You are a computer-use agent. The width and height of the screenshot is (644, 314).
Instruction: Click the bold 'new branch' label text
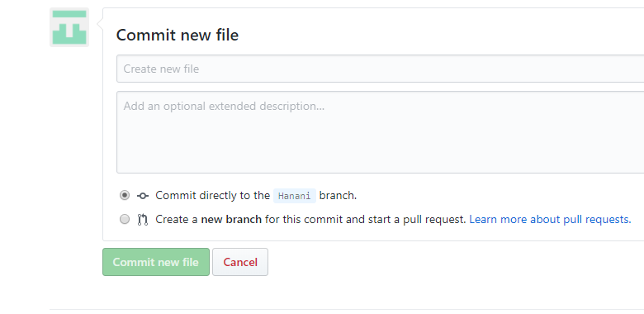click(x=231, y=220)
